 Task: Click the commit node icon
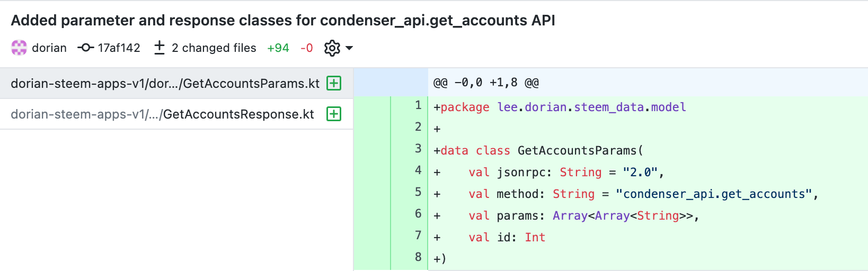(85, 48)
